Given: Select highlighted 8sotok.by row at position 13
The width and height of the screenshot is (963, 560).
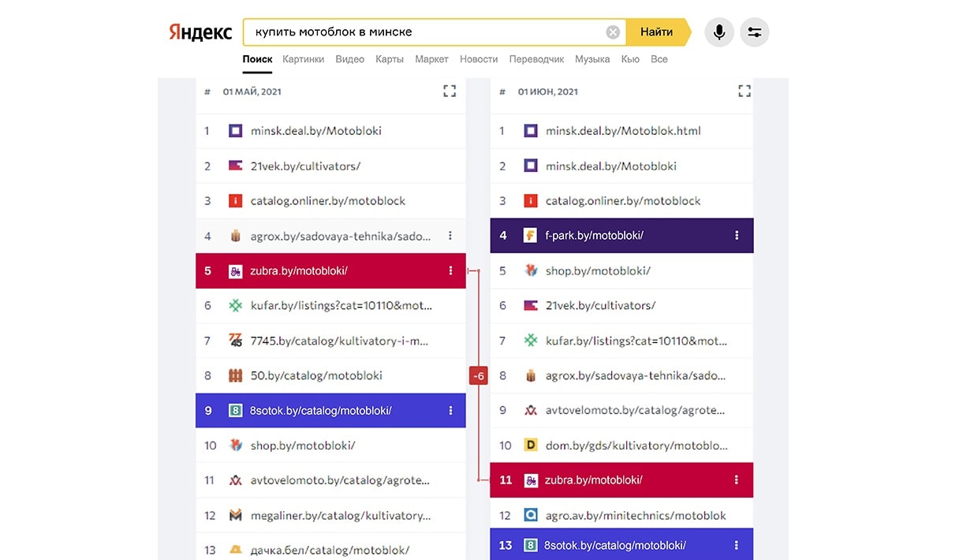Looking at the screenshot, I should pos(621,544).
